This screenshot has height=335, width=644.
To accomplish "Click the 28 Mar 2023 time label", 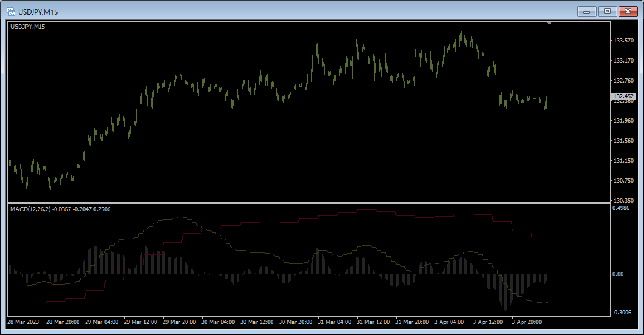I will tap(23, 322).
